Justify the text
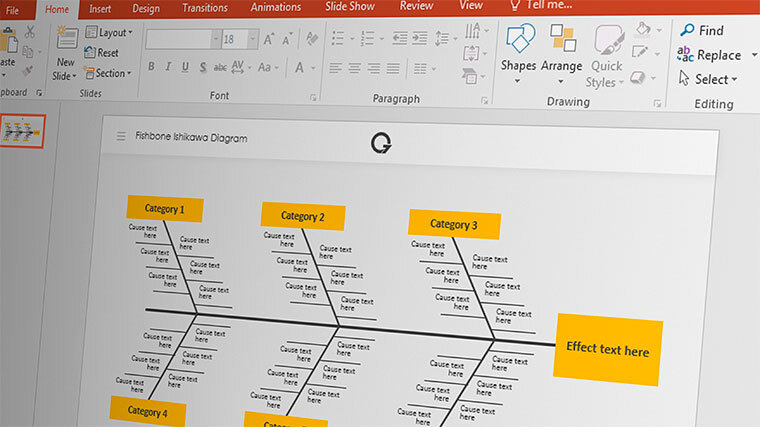Image resolution: width=760 pixels, height=427 pixels. (393, 68)
